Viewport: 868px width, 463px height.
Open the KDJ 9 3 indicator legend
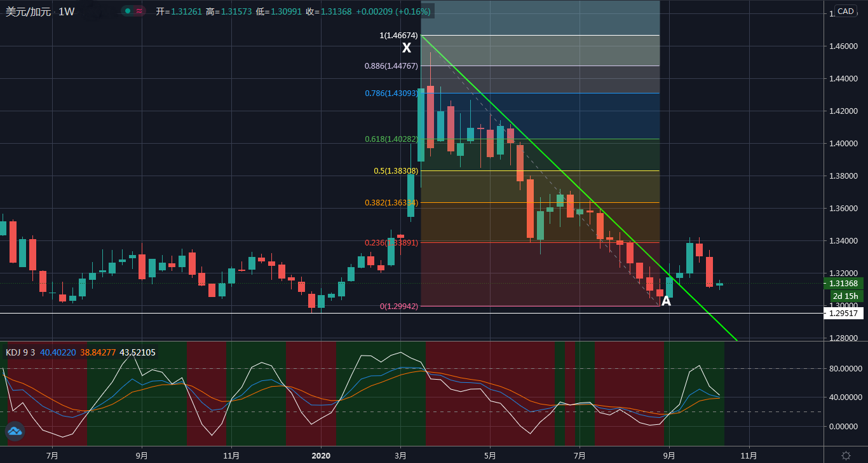[x=20, y=352]
